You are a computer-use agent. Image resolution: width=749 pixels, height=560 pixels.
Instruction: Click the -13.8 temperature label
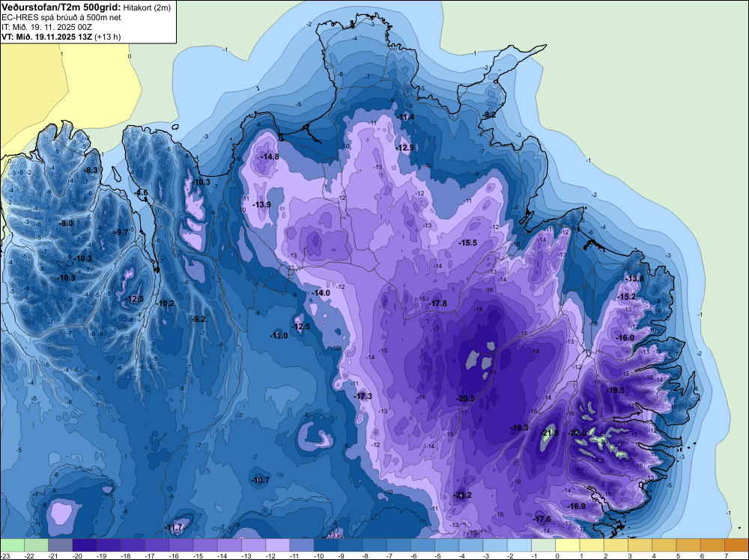point(634,279)
